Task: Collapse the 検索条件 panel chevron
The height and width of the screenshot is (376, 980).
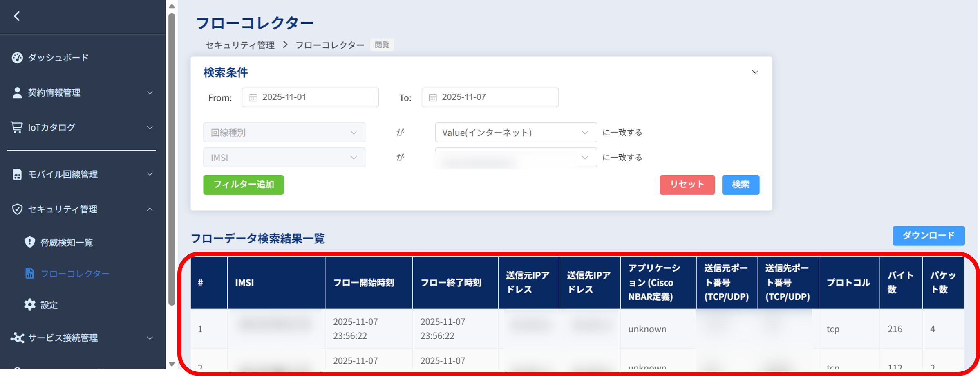Action: 755,72
